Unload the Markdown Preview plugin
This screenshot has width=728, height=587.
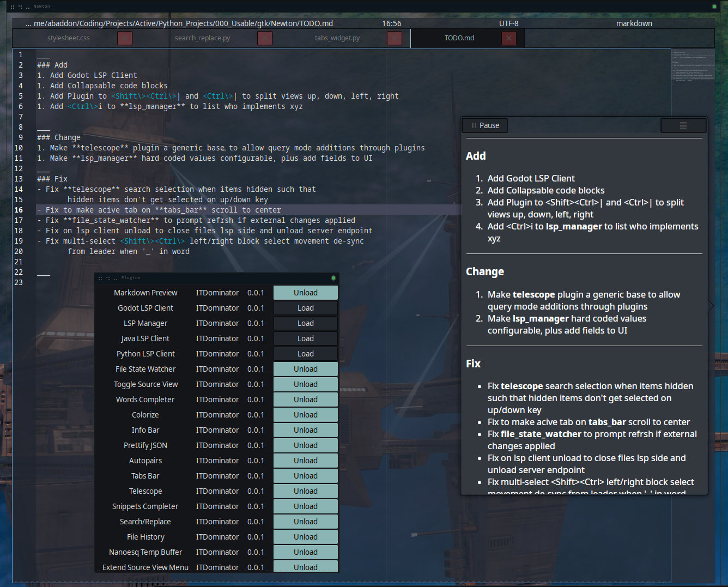305,292
